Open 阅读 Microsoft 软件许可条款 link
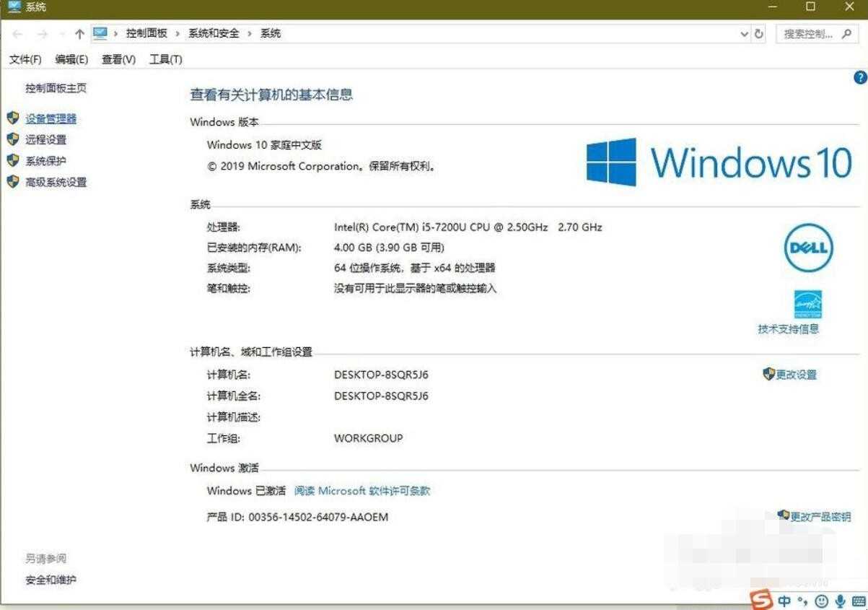 (x=362, y=490)
